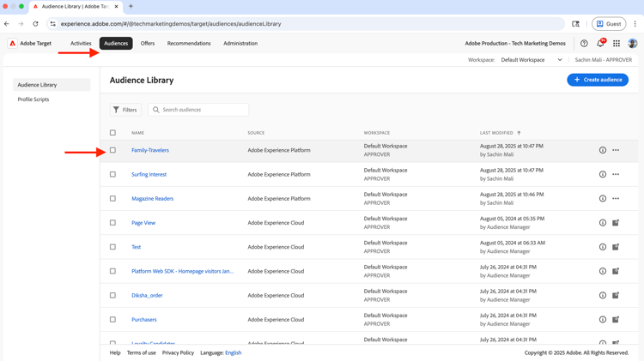Open Profile Scripts in the sidebar
Viewport: 644px width, 361px height.
pos(33,99)
